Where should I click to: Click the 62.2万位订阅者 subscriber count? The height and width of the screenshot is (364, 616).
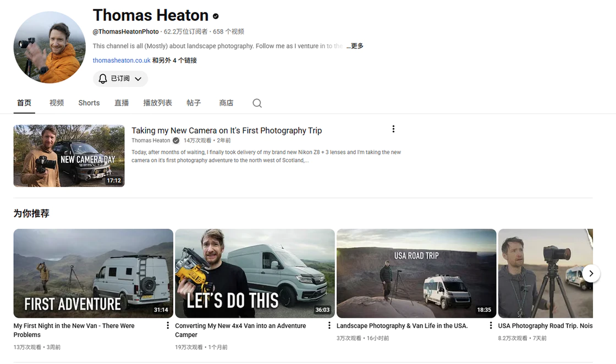click(x=185, y=31)
